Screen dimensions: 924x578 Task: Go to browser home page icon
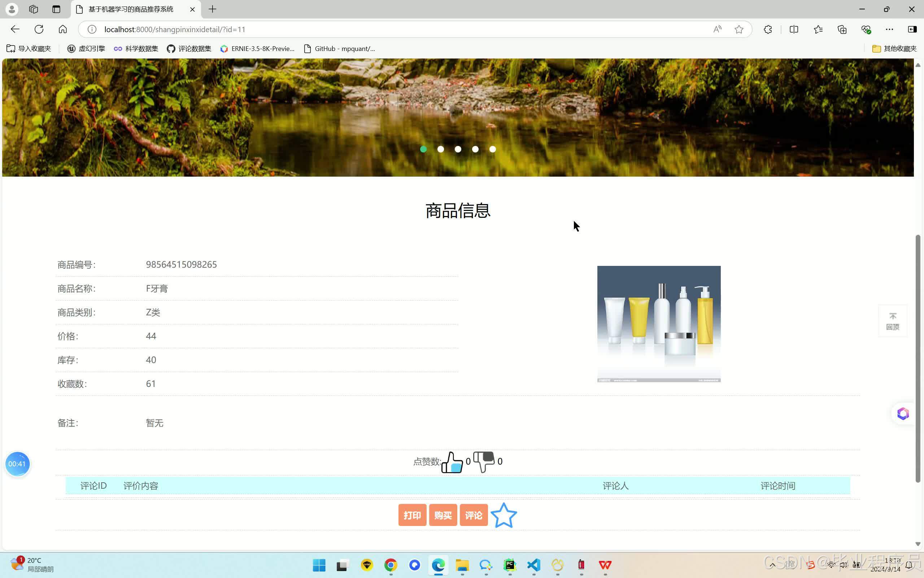pyautogui.click(x=62, y=29)
